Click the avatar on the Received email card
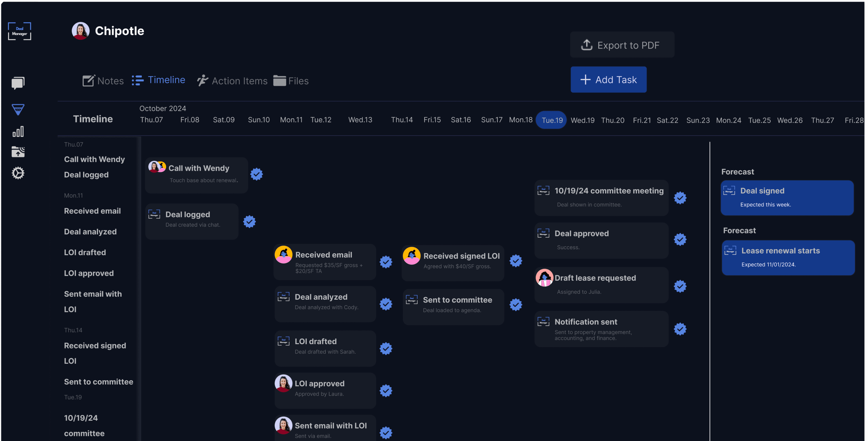This screenshot has width=868, height=441. pyautogui.click(x=283, y=254)
